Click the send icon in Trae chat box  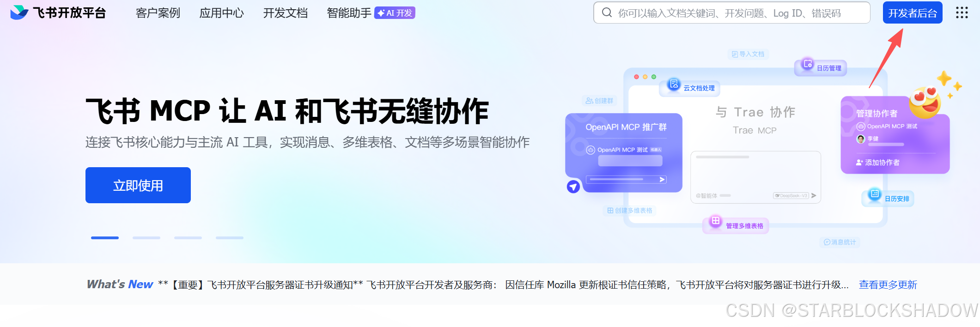(814, 196)
